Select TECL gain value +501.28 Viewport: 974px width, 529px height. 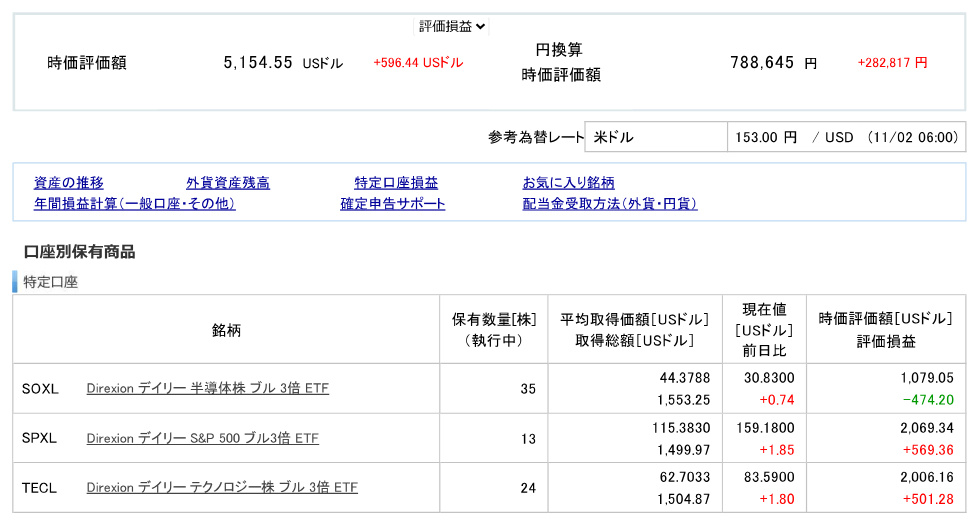tap(928, 500)
